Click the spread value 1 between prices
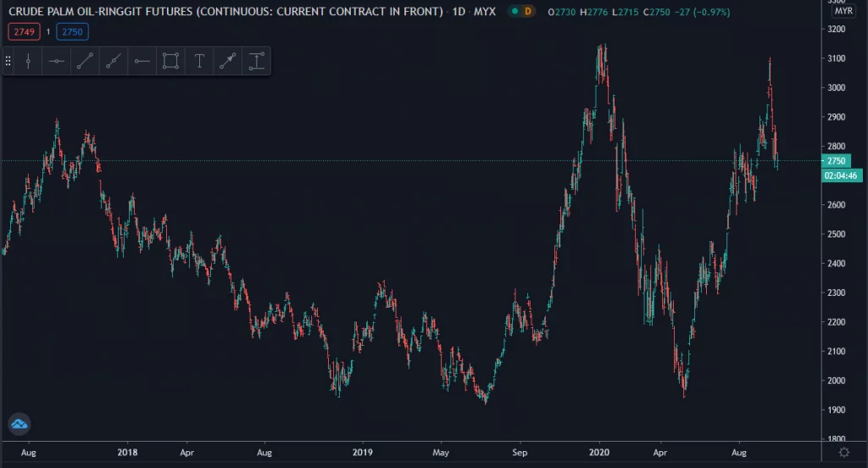Image resolution: width=868 pixels, height=468 pixels. [x=48, y=32]
